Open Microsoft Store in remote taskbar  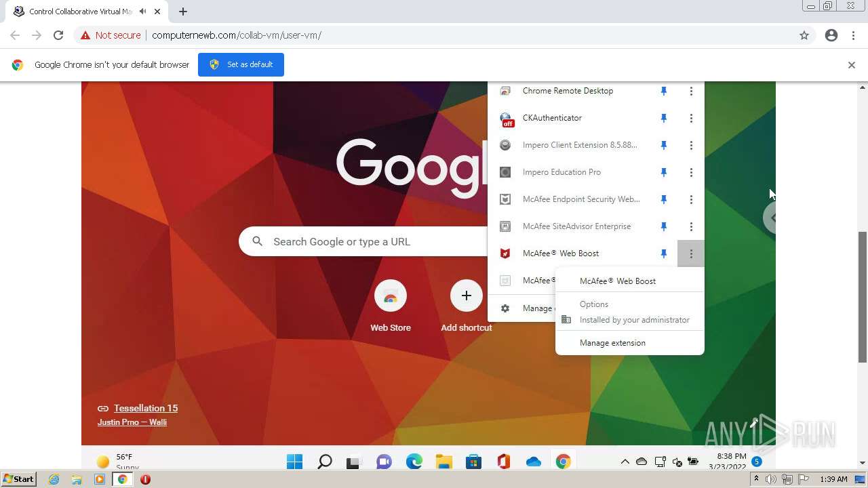click(473, 462)
